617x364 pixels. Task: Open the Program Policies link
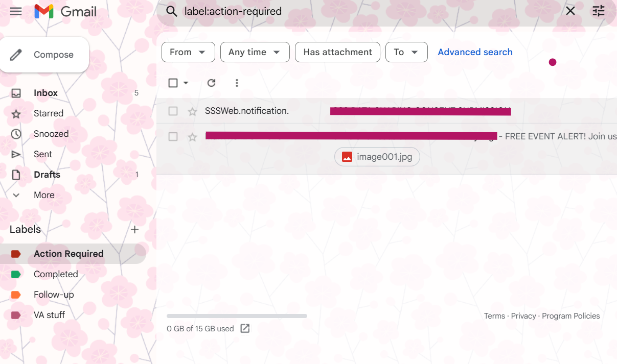click(571, 316)
